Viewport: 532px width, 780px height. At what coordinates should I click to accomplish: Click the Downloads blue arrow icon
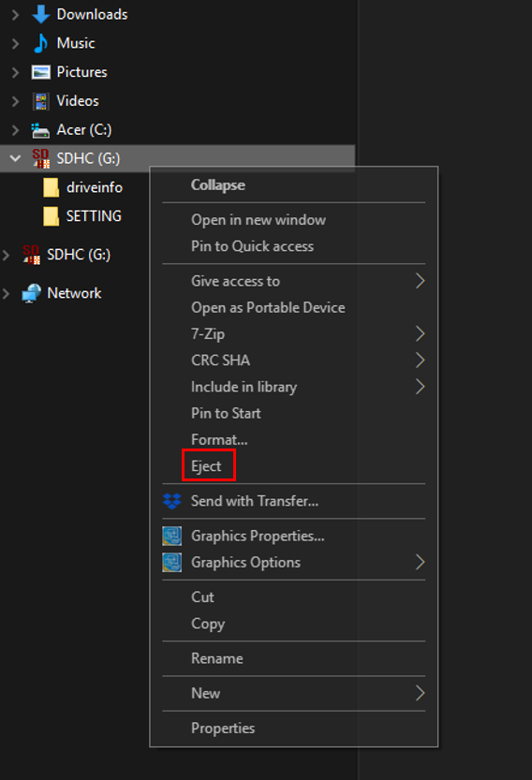(41, 14)
